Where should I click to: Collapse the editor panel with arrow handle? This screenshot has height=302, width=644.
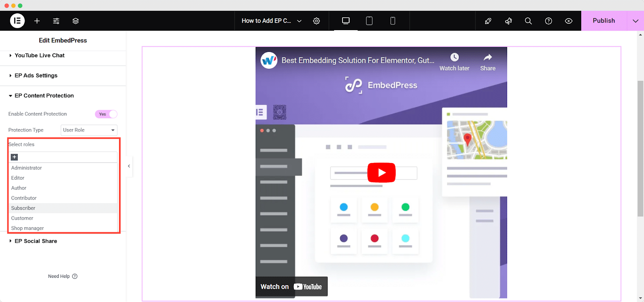point(129,166)
